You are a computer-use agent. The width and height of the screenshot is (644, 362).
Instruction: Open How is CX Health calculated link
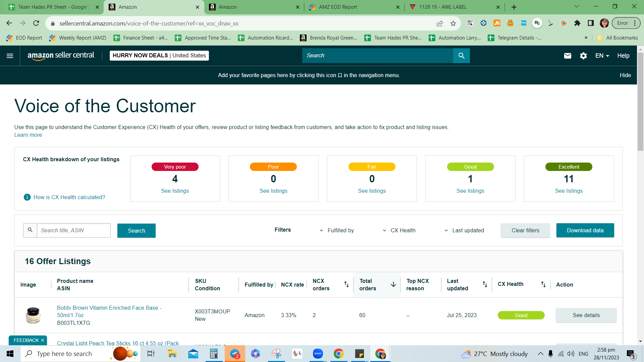pos(69,197)
